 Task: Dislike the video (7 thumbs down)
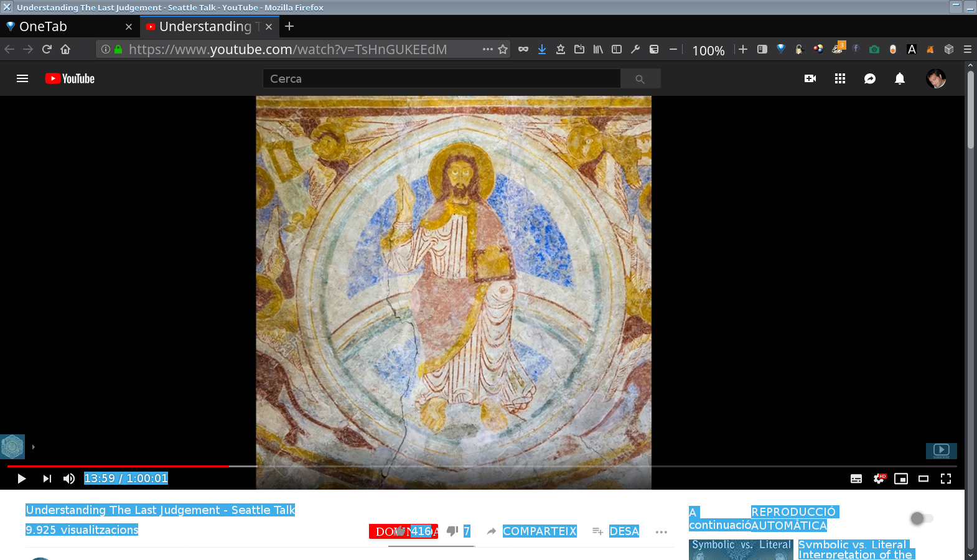point(459,531)
